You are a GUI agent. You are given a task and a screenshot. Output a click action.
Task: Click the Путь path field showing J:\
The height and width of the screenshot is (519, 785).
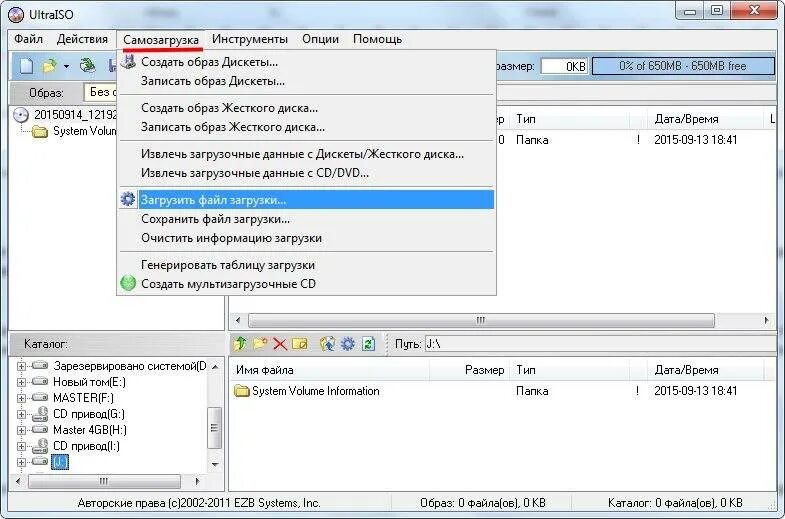(x=600, y=344)
